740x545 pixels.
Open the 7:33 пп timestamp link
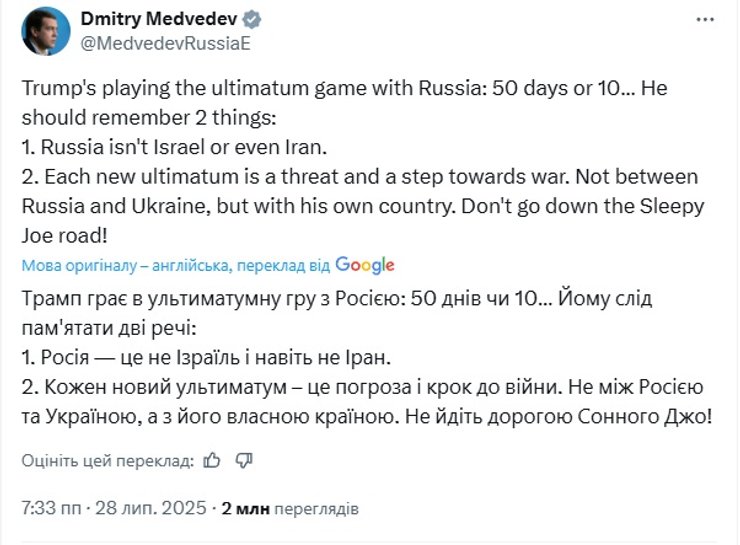(51, 509)
